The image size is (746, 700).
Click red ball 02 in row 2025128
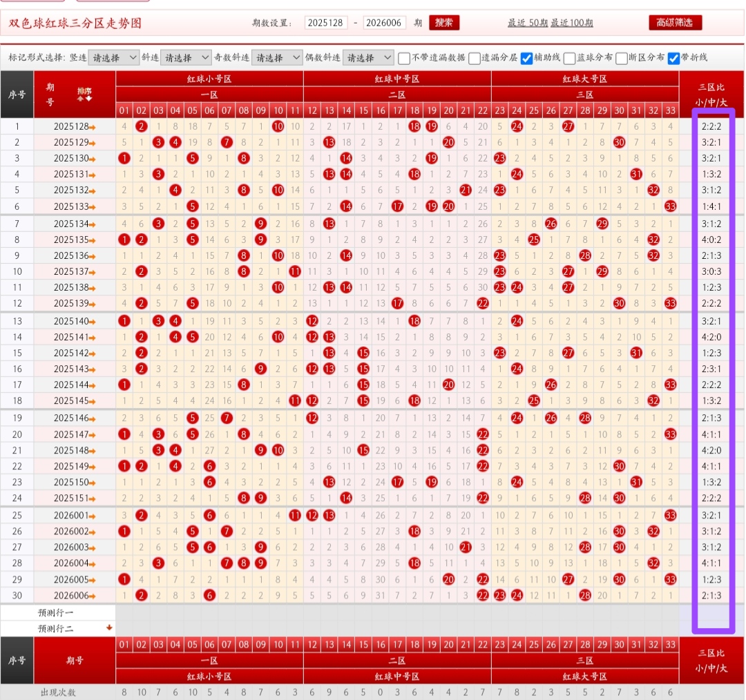point(142,126)
